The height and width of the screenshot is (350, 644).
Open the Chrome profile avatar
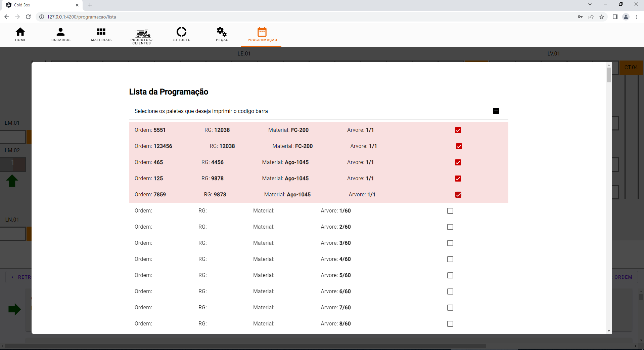626,17
